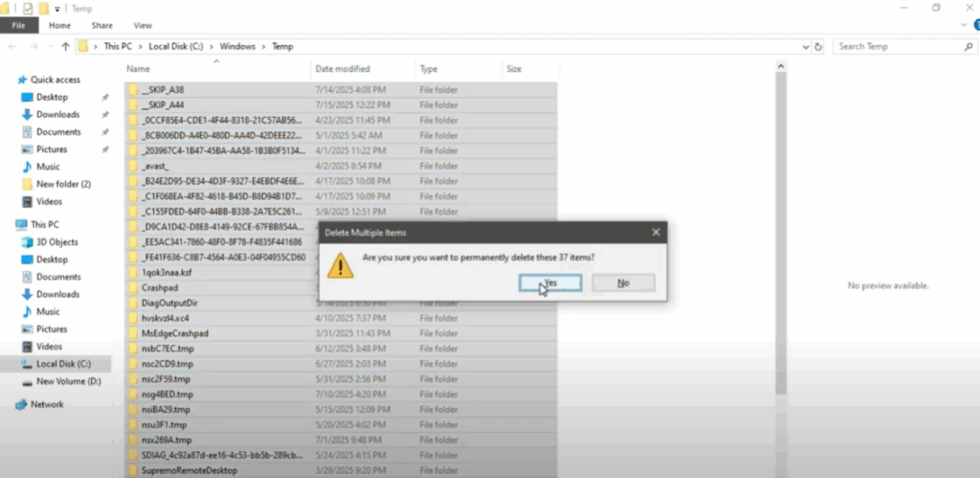Open Downloads under This PC
The width and height of the screenshot is (980, 478).
[x=57, y=294]
